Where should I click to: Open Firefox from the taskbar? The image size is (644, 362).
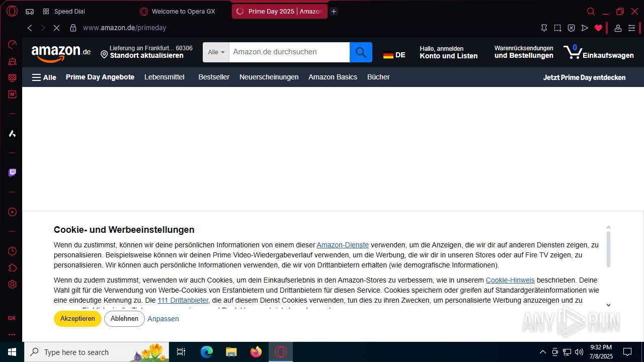256,352
